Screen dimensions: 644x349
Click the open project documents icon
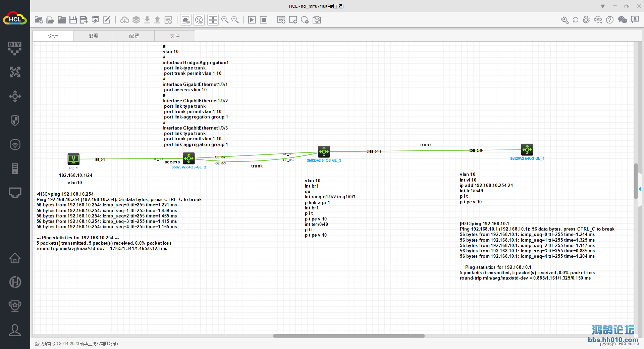click(50, 20)
